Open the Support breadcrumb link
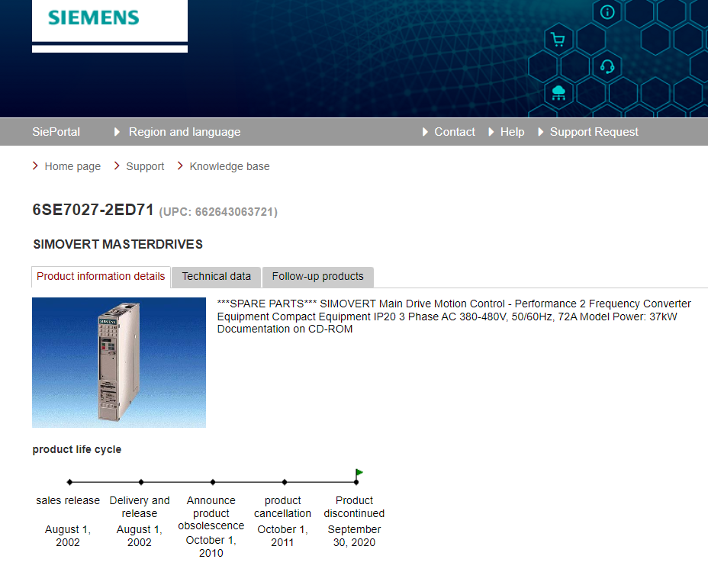The width and height of the screenshot is (708, 588). 145,166
